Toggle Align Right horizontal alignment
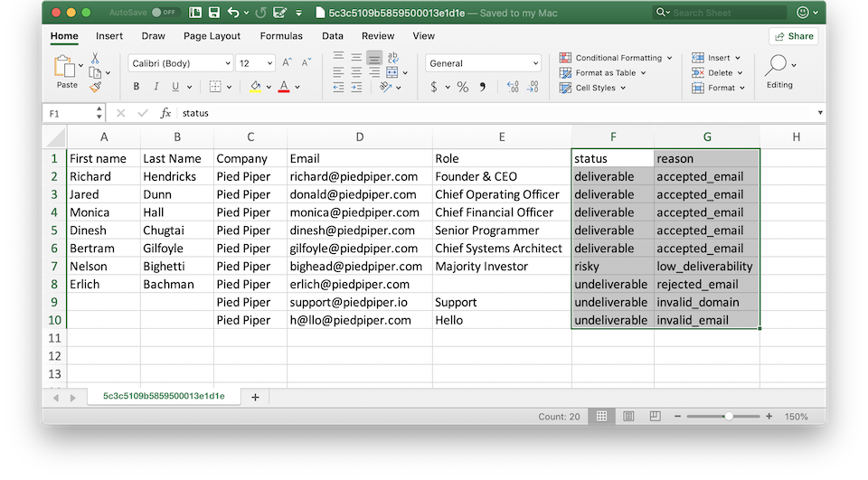This screenshot has width=868, height=480. pyautogui.click(x=374, y=72)
